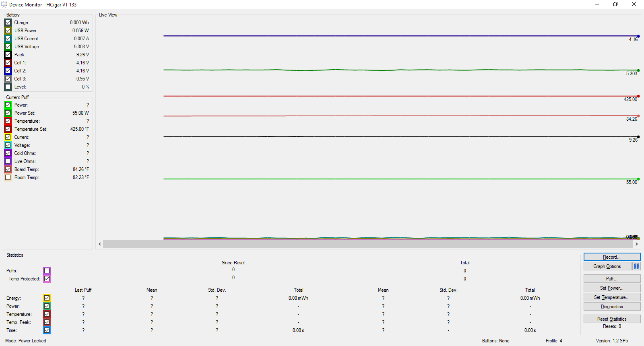Toggle the Cell 1 checkbox
The image size is (644, 346).
8,63
